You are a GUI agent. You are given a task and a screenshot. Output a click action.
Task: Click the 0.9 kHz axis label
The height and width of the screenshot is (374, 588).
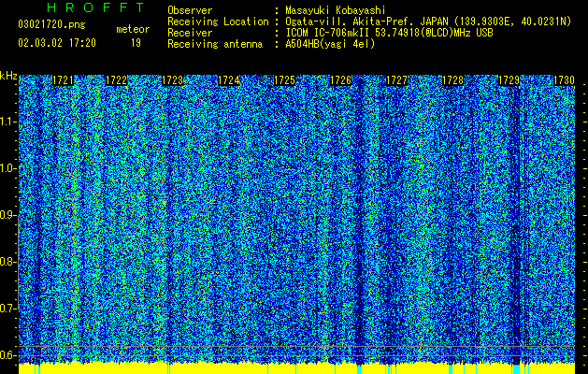[x=8, y=215]
